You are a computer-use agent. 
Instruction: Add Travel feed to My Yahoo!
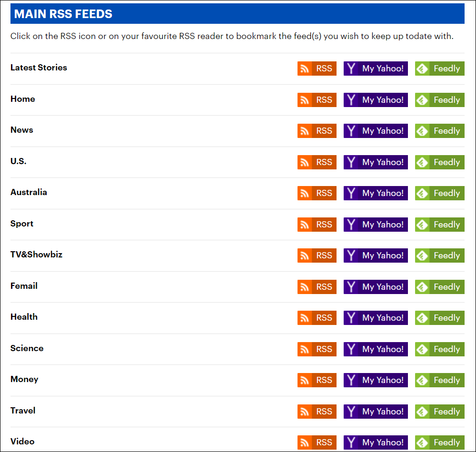tap(376, 412)
